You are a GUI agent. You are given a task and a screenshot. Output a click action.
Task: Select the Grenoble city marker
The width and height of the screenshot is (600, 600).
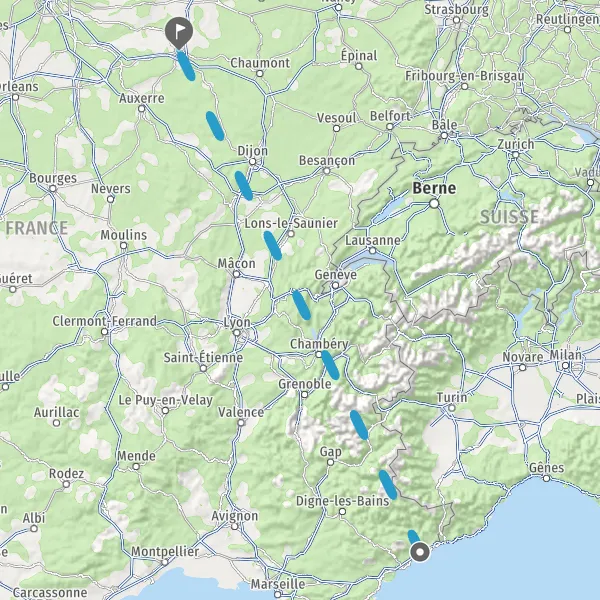pyautogui.click(x=304, y=395)
